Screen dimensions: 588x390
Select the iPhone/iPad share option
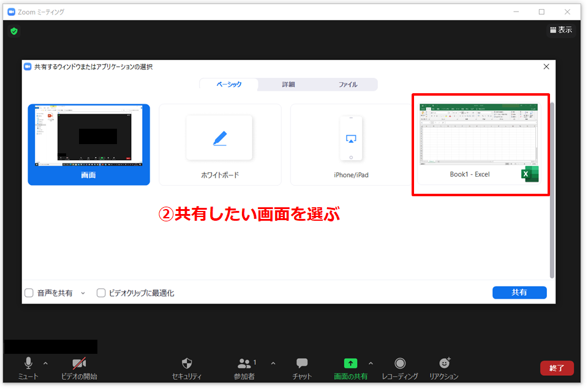pyautogui.click(x=351, y=145)
